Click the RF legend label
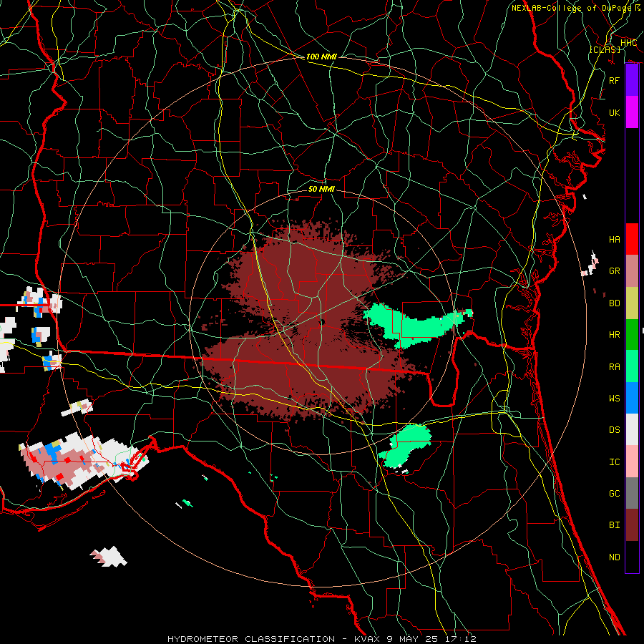The width and height of the screenshot is (644, 644). click(x=615, y=80)
